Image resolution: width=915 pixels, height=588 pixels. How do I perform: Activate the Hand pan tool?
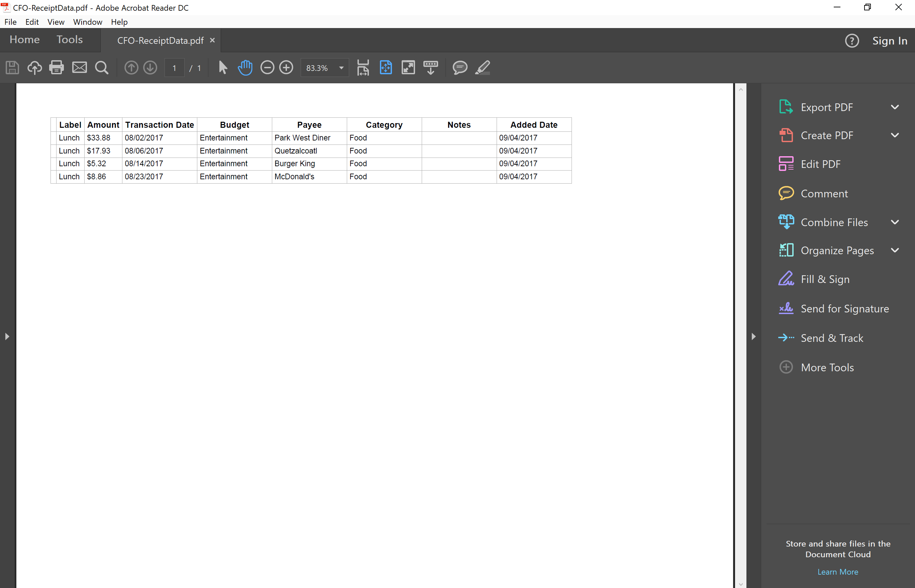tap(245, 68)
